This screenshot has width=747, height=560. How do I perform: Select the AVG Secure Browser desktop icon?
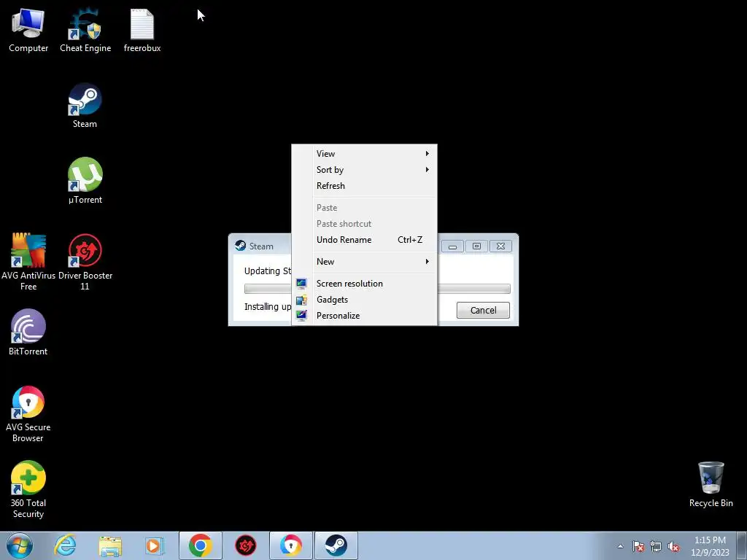[28, 414]
